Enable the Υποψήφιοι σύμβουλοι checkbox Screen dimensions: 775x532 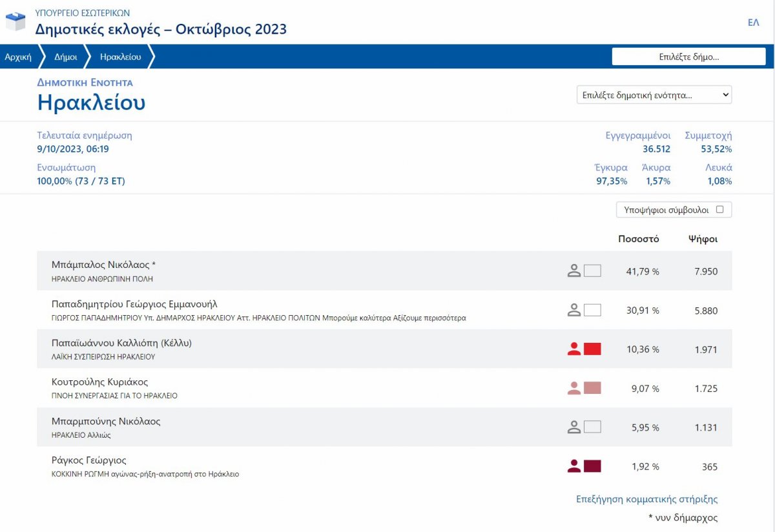[720, 209]
